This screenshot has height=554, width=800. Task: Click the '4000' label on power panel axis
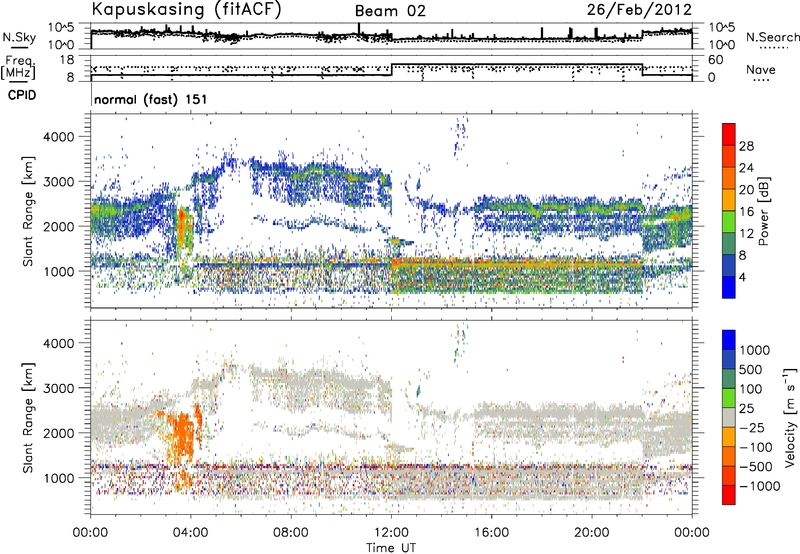point(59,137)
